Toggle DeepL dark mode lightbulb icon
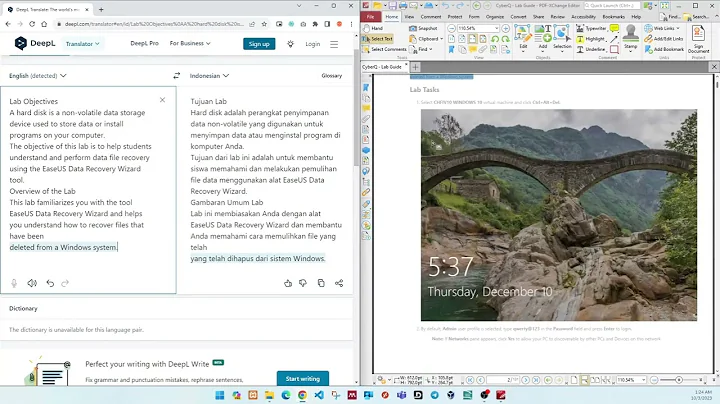 (x=290, y=44)
